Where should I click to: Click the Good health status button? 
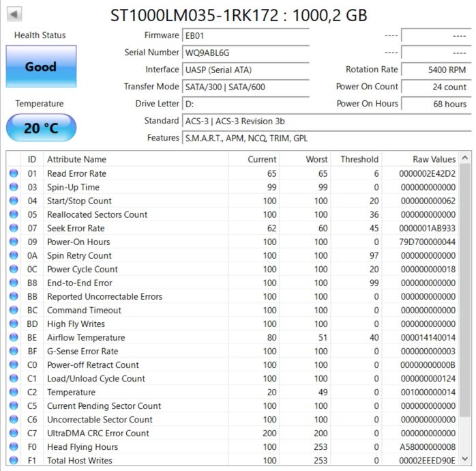point(41,67)
